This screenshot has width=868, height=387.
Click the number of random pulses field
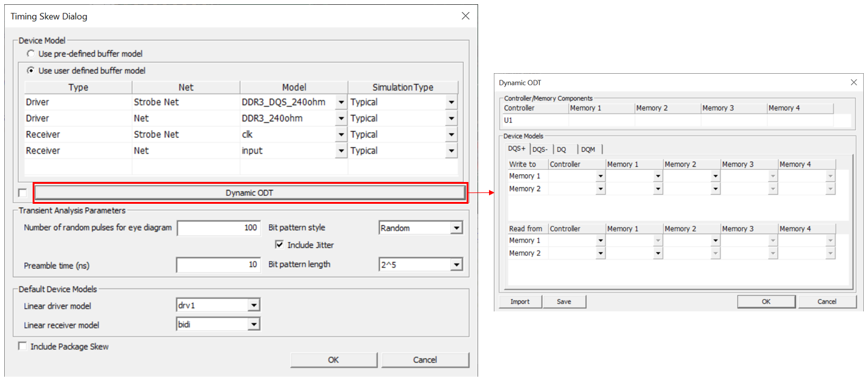click(218, 228)
